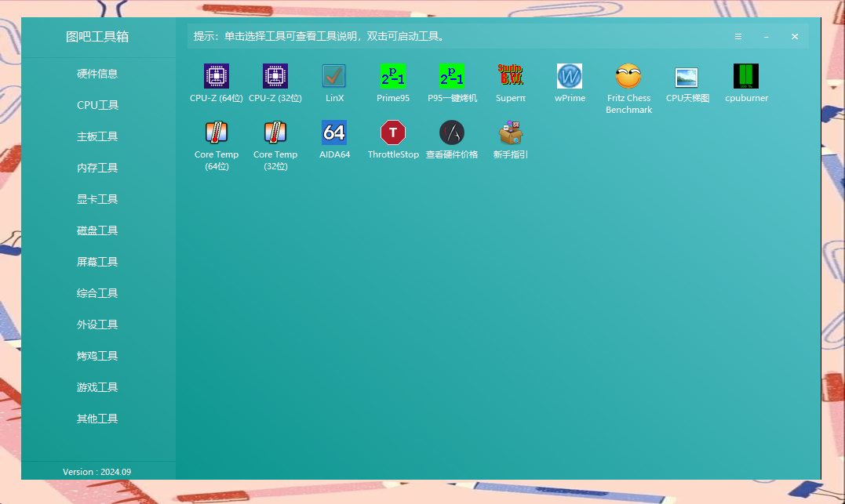Open the hamburger menu in title bar
This screenshot has width=845, height=504.
pos(738,37)
